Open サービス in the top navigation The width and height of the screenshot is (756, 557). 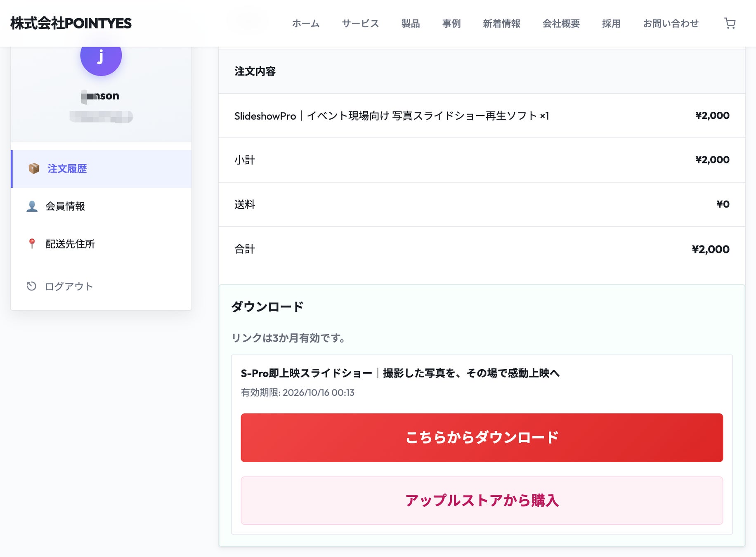pos(360,24)
